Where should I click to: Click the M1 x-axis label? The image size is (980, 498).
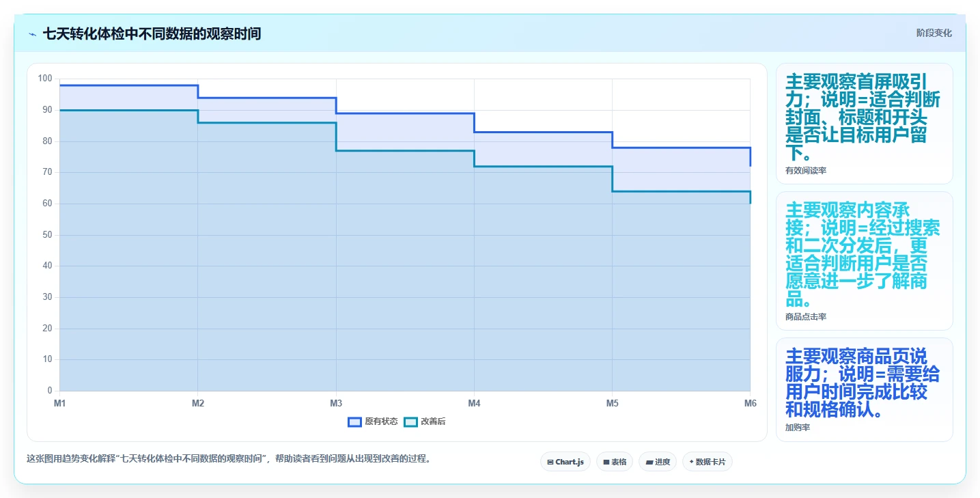[x=60, y=404]
